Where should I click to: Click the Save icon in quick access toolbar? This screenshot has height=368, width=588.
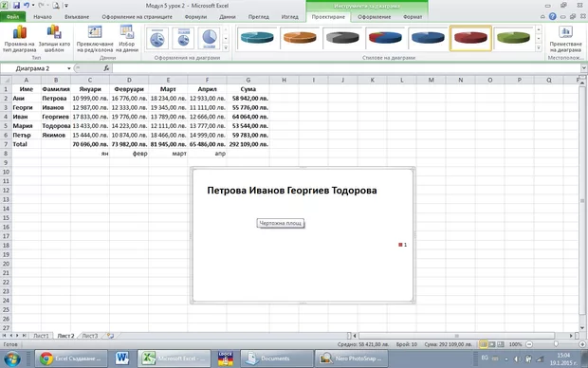tap(16, 6)
